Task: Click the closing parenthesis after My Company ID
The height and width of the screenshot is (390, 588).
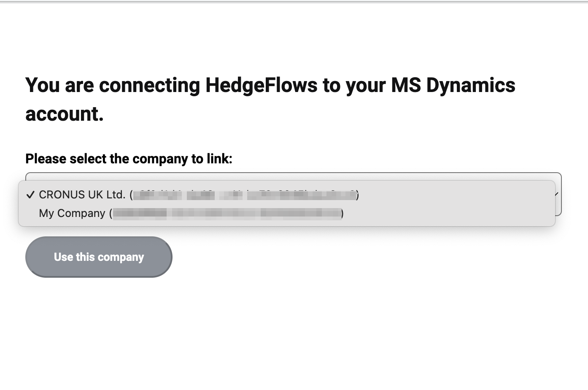Action: tap(343, 214)
